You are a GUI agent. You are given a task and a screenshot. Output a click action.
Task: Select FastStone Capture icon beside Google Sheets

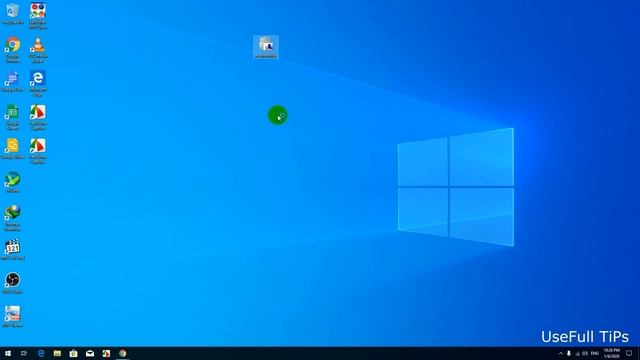coord(38,117)
